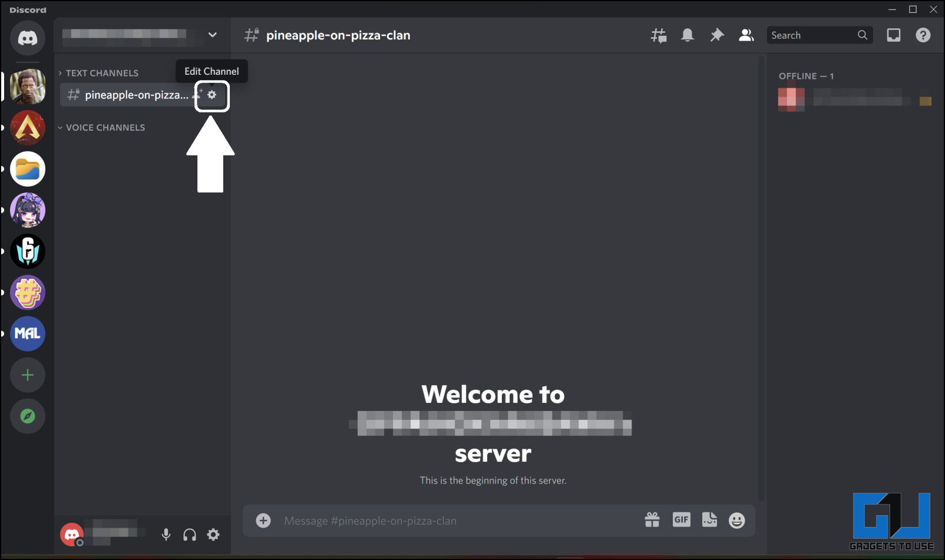The height and width of the screenshot is (560, 945).
Task: Click the user avatar in bottom panel
Action: click(72, 535)
